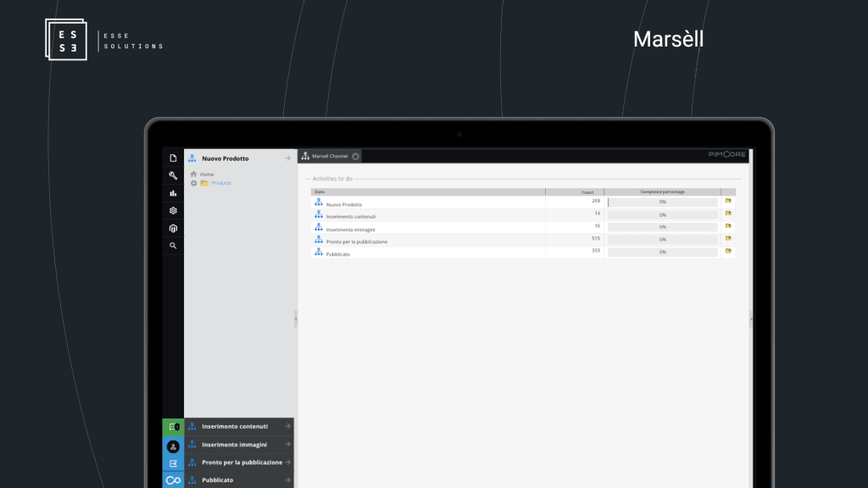Click the Pimcore logo in top bar
This screenshot has height=488, width=868.
point(726,154)
